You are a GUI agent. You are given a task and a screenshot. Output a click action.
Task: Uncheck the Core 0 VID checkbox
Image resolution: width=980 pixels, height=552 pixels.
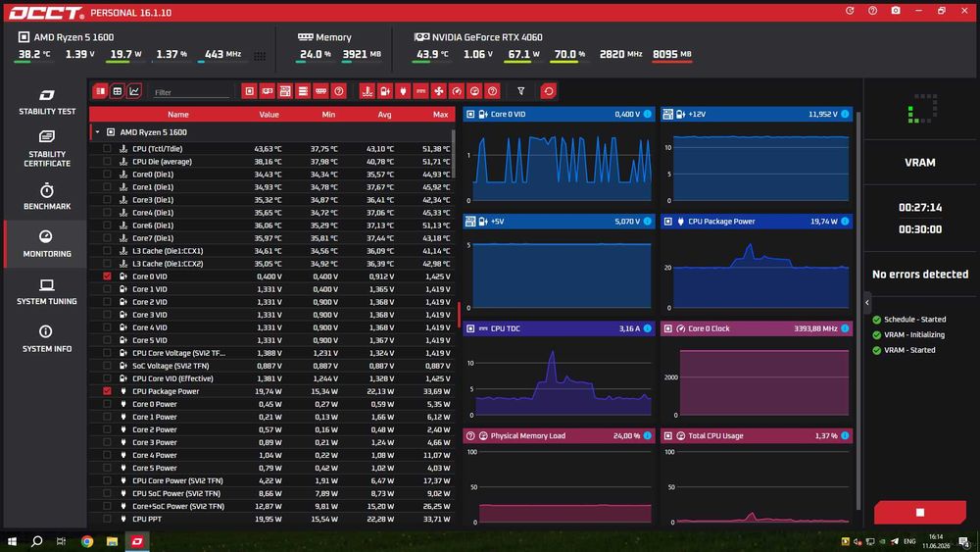tap(107, 276)
